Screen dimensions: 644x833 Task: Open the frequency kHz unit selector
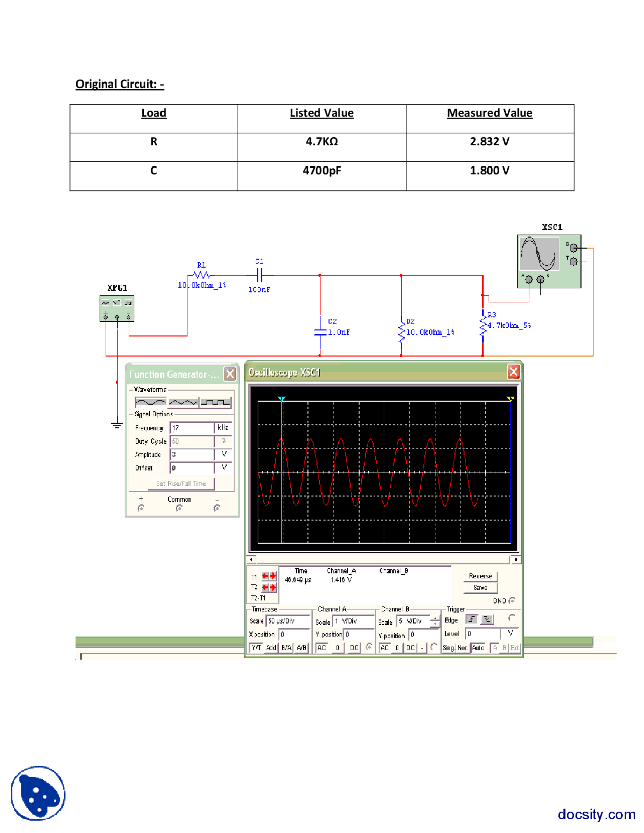pyautogui.click(x=223, y=428)
